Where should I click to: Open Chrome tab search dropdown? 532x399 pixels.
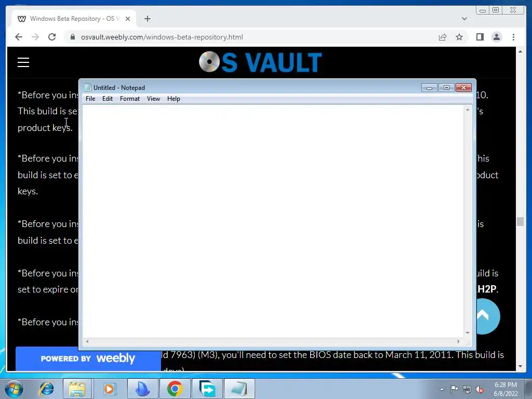(464, 19)
